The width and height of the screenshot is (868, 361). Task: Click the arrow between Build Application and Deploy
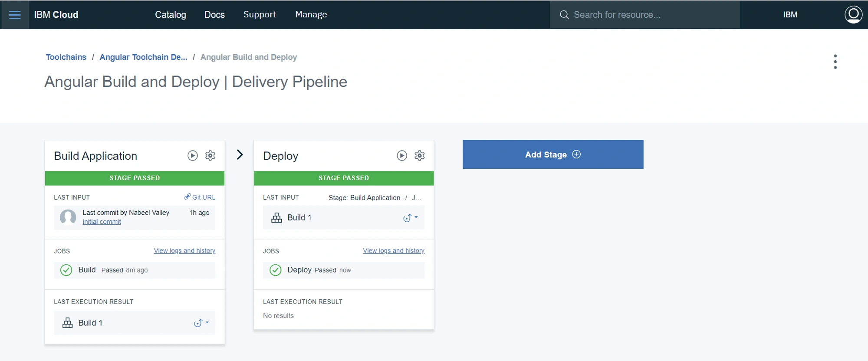tap(240, 154)
